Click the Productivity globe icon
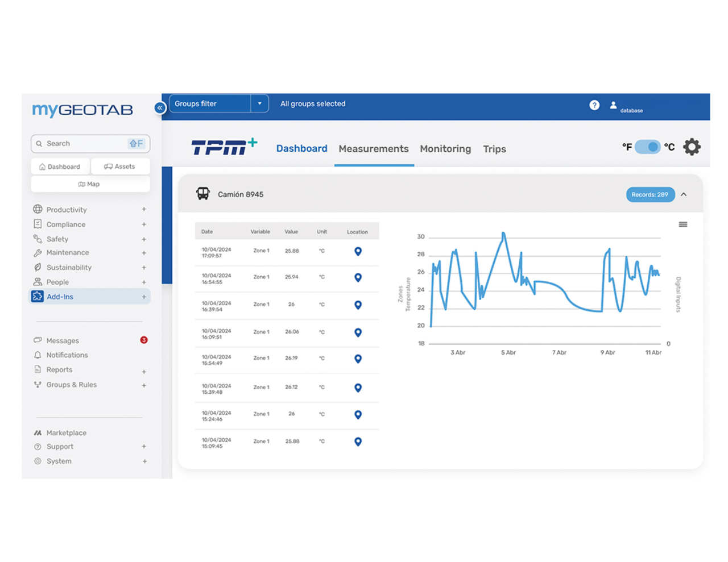The width and height of the screenshot is (728, 562). pos(38,209)
